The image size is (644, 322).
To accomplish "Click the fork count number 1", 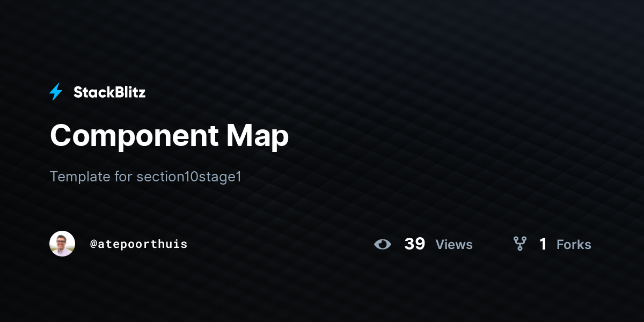I will (543, 244).
